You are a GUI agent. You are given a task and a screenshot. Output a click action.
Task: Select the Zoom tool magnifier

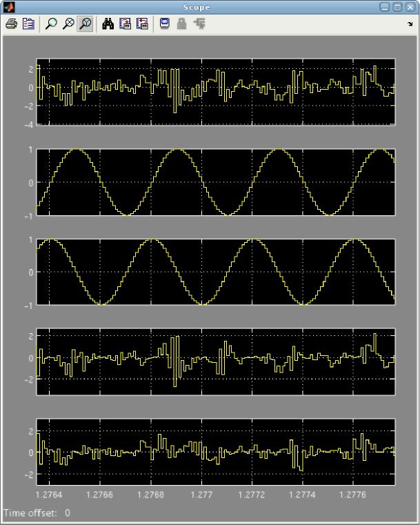(51, 23)
